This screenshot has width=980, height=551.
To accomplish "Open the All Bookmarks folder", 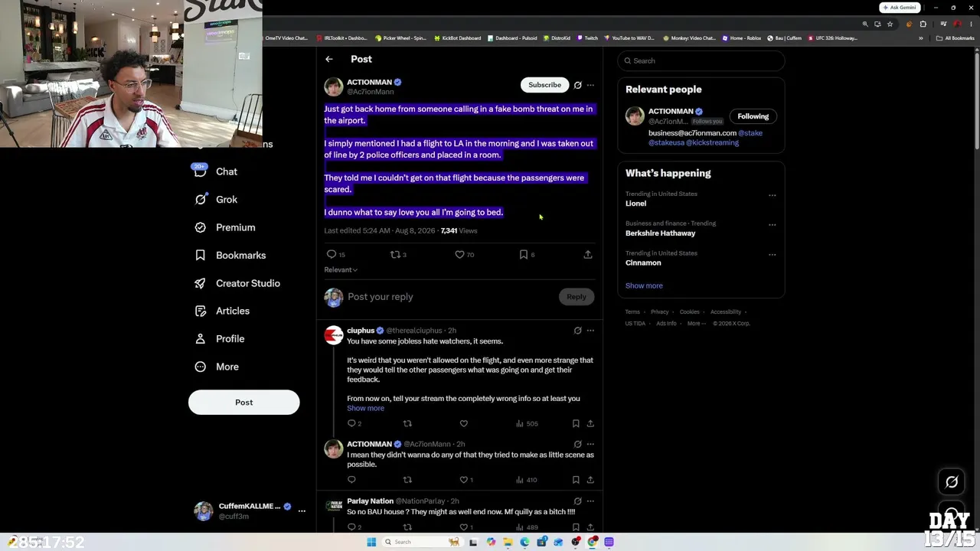I will pos(955,38).
